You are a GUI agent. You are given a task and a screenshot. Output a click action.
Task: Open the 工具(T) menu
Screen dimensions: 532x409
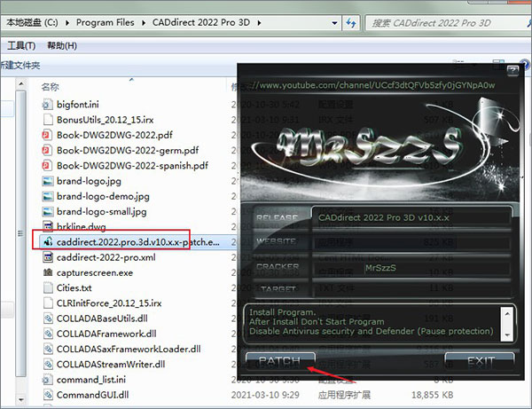(x=20, y=44)
